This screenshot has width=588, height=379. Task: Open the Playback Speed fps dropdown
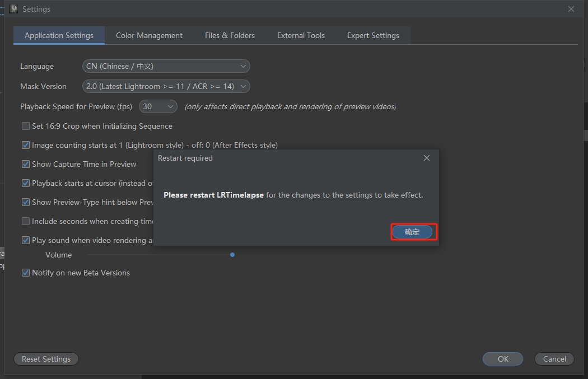pyautogui.click(x=158, y=107)
